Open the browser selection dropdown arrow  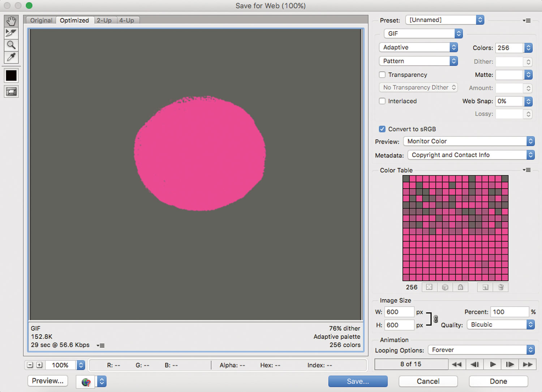point(102,382)
